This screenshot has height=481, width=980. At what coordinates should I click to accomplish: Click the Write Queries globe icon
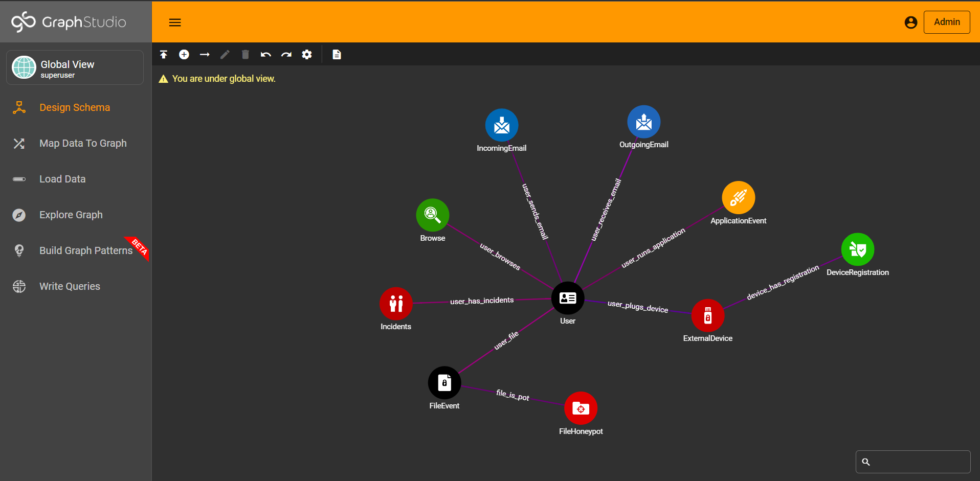(19, 286)
